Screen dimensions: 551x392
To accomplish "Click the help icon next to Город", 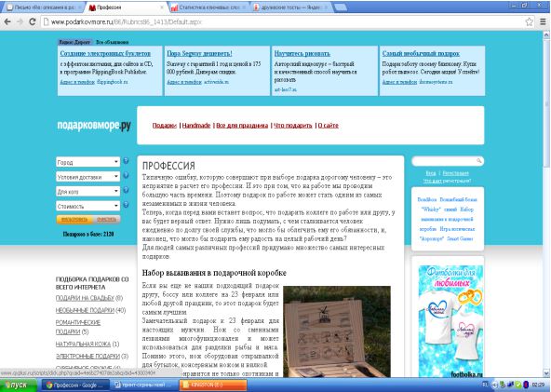I will pos(126,161).
